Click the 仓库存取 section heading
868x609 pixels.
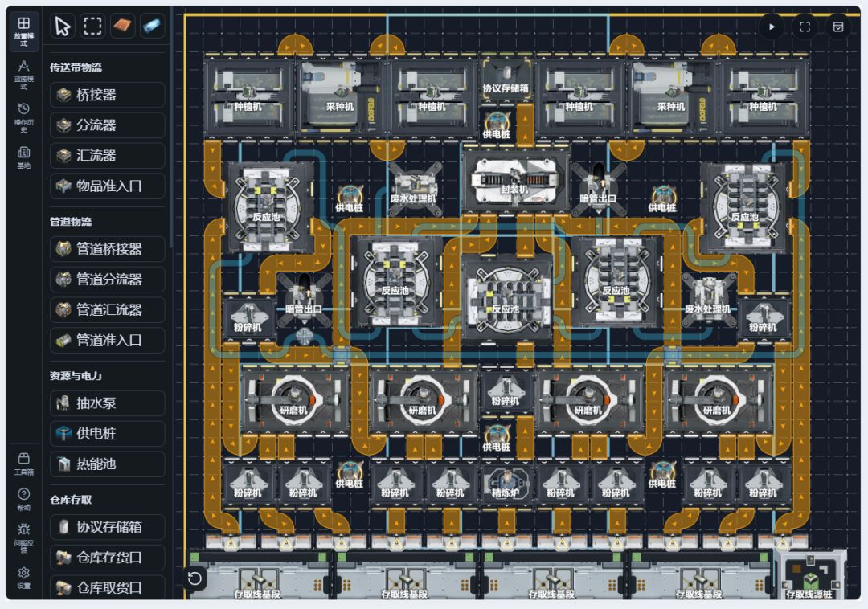tap(71, 500)
